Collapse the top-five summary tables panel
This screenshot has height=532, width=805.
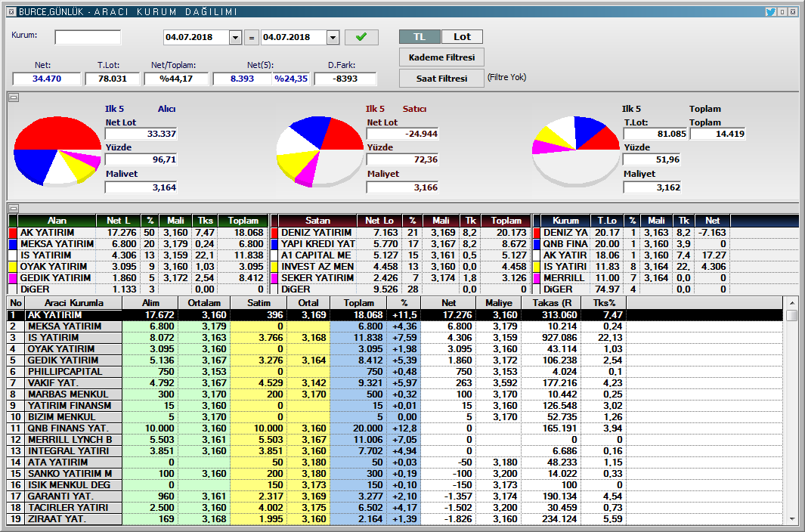(x=14, y=208)
